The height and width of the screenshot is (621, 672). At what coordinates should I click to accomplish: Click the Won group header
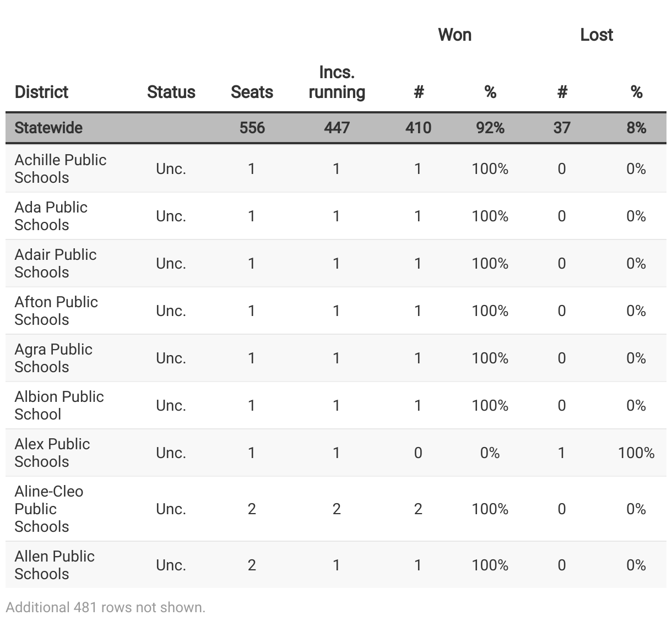pyautogui.click(x=454, y=35)
